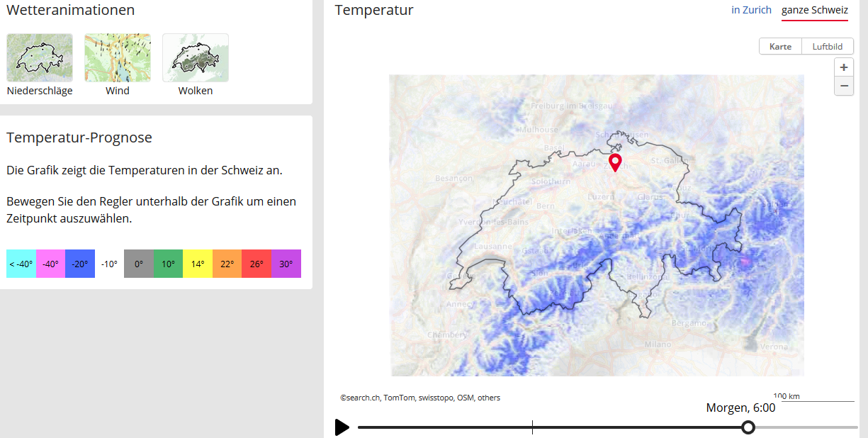
Task: Click the purple 30° legend swatch
Action: [286, 264]
